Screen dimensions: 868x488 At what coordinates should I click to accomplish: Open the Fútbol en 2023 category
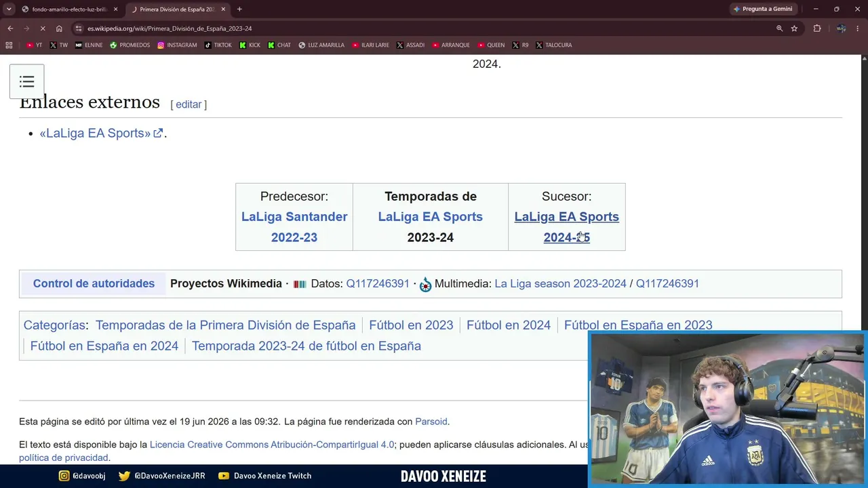[411, 325]
